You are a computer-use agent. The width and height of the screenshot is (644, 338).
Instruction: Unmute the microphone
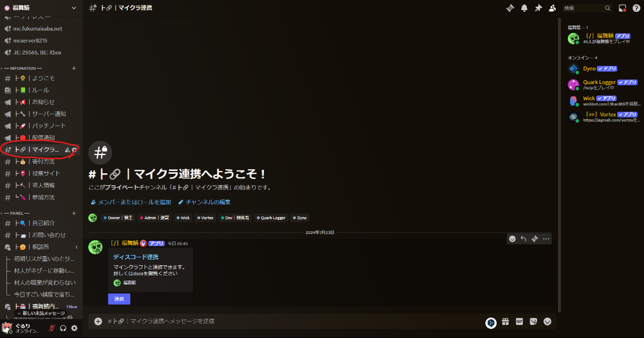coord(52,328)
